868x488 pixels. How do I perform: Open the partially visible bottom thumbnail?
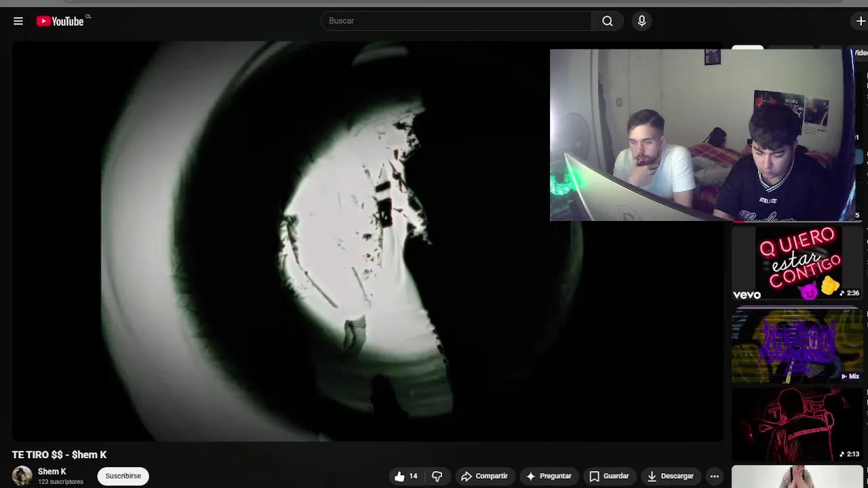[797, 476]
